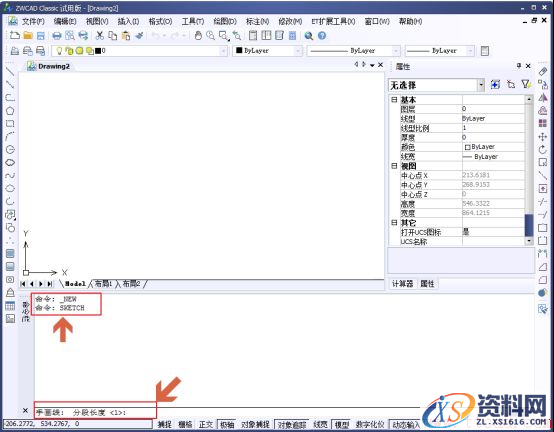The height and width of the screenshot is (432, 554).
Task: Click the properties panel vertical scrollbar
Action: click(529, 170)
